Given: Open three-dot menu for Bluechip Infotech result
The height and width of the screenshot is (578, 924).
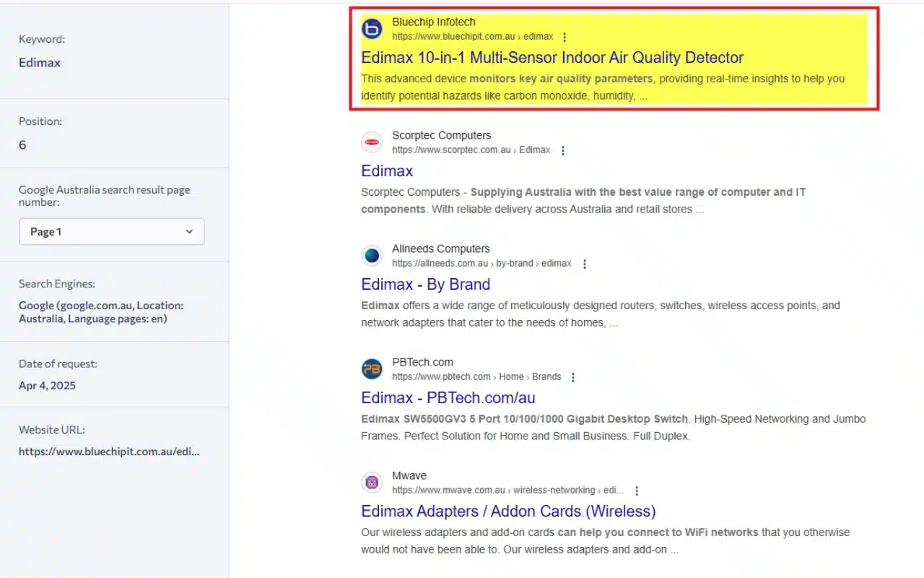Looking at the screenshot, I should click(565, 37).
